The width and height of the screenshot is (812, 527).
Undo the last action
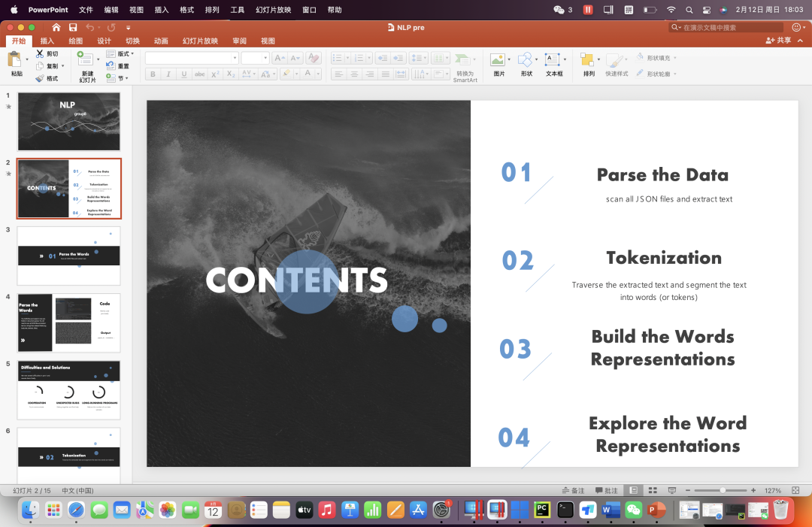coord(90,27)
